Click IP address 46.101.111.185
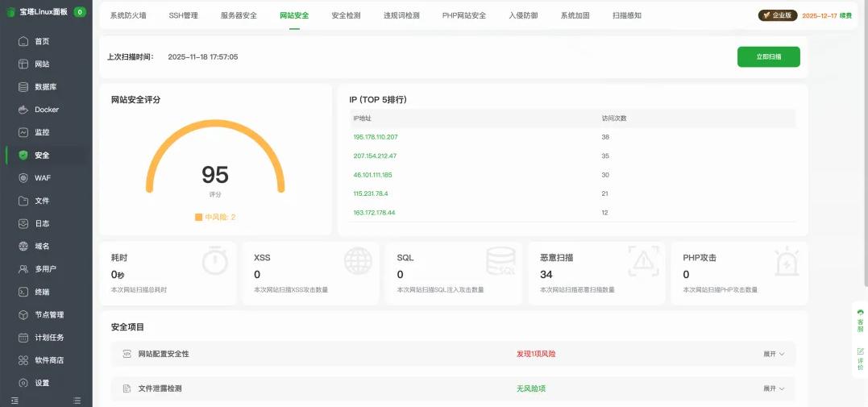This screenshot has height=407, width=868. click(372, 175)
